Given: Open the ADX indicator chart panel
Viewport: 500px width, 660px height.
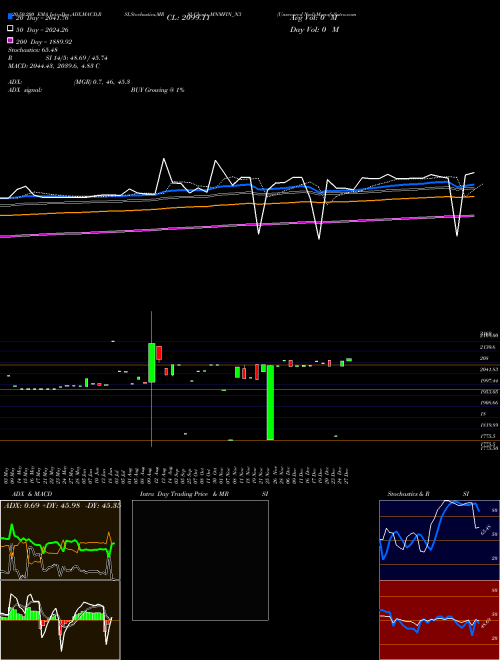Looking at the screenshot, I should tap(60, 540).
